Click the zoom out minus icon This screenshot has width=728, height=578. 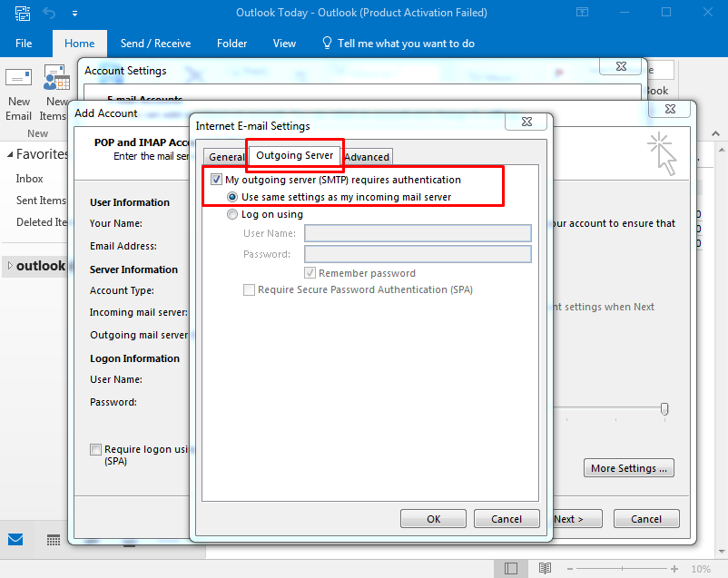[570, 569]
